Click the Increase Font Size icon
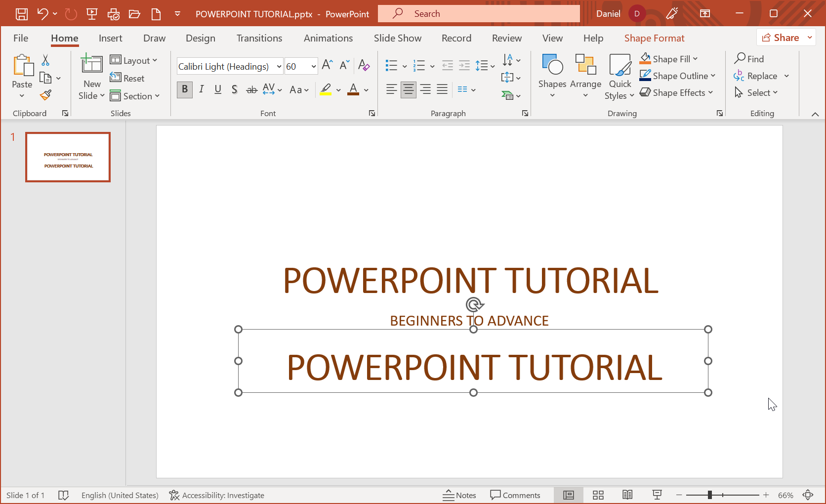Image resolution: width=826 pixels, height=504 pixels. coord(327,65)
